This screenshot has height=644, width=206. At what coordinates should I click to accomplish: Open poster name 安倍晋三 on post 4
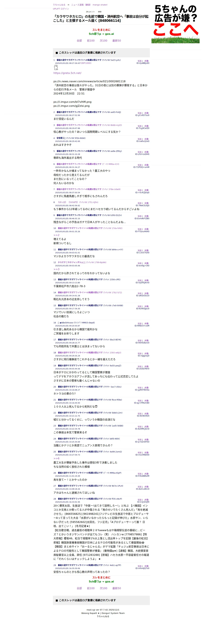61,138
